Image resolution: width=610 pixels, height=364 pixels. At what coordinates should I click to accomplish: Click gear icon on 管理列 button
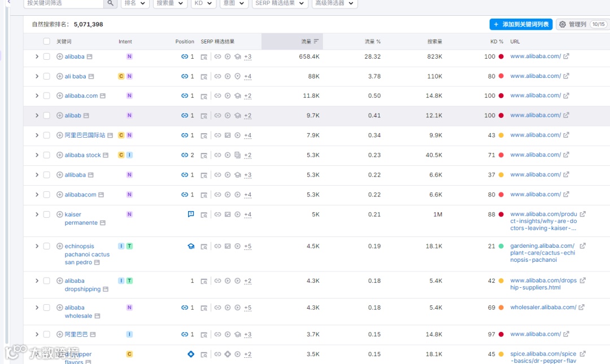pos(563,24)
